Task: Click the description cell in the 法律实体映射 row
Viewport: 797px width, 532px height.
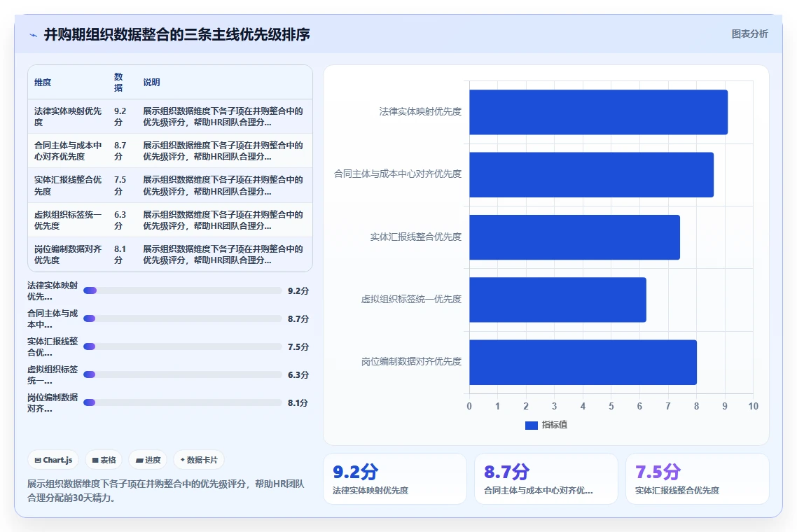Action: (x=223, y=116)
